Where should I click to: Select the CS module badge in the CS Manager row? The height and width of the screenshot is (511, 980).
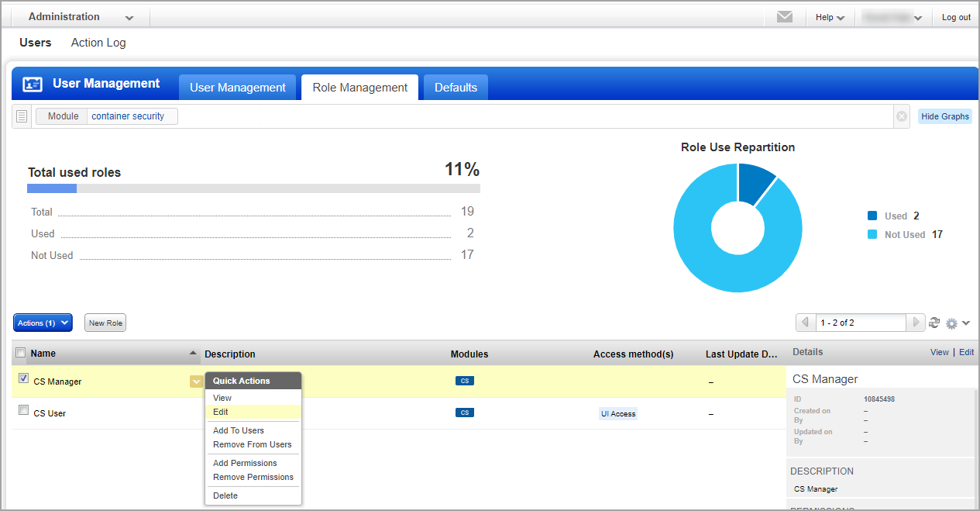click(x=464, y=380)
